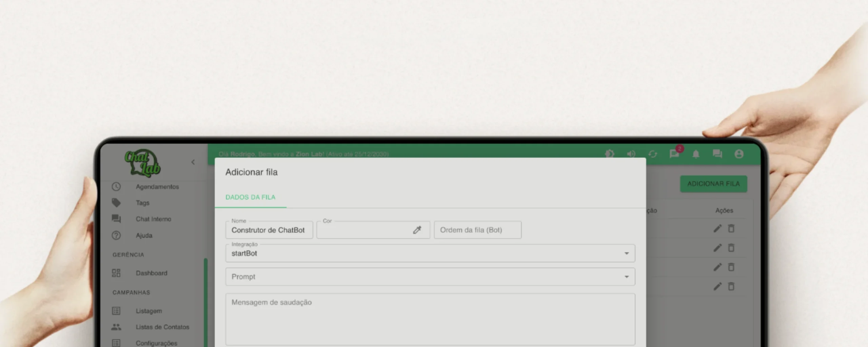This screenshot has width=868, height=347.
Task: Select the DADOS DA FILA tab
Action: (251, 198)
